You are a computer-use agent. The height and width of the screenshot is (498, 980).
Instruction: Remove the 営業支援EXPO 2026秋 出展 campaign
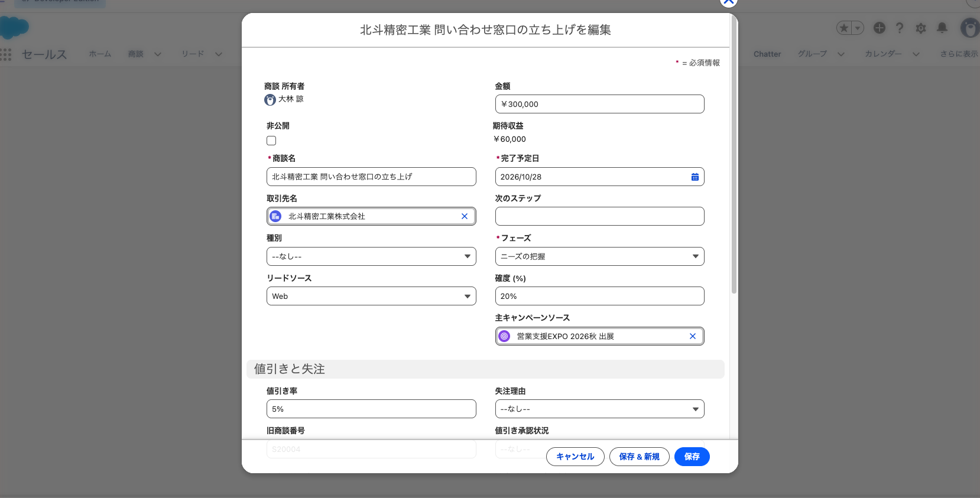pos(693,336)
